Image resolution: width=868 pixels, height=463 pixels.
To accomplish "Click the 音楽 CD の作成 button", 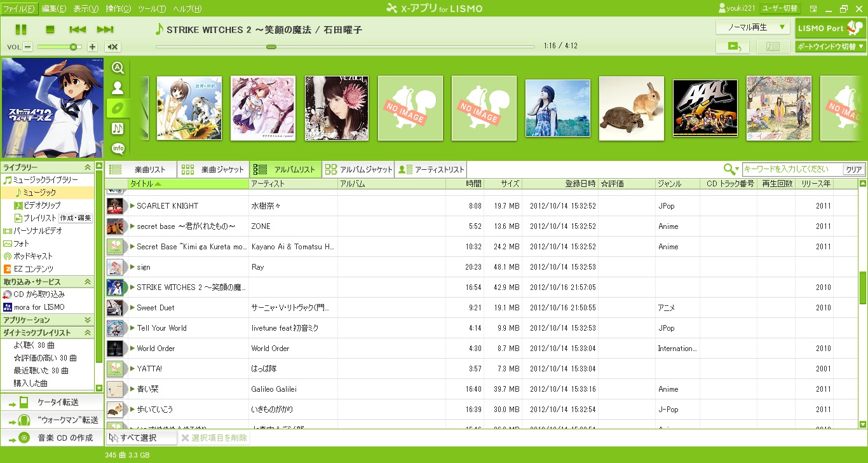I will click(x=51, y=438).
